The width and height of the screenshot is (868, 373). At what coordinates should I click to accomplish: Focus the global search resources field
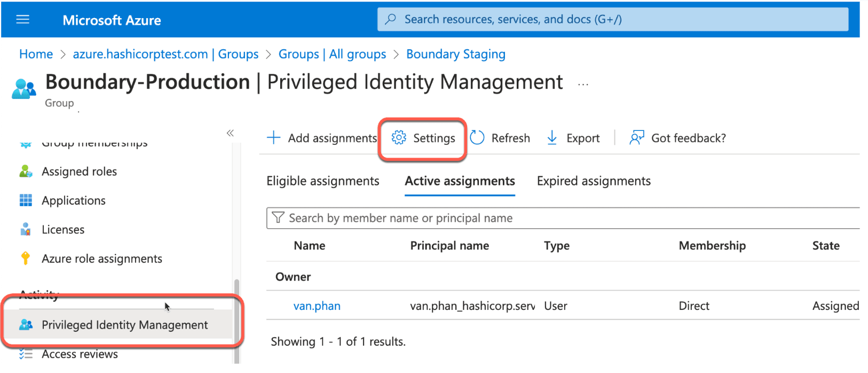click(x=613, y=19)
